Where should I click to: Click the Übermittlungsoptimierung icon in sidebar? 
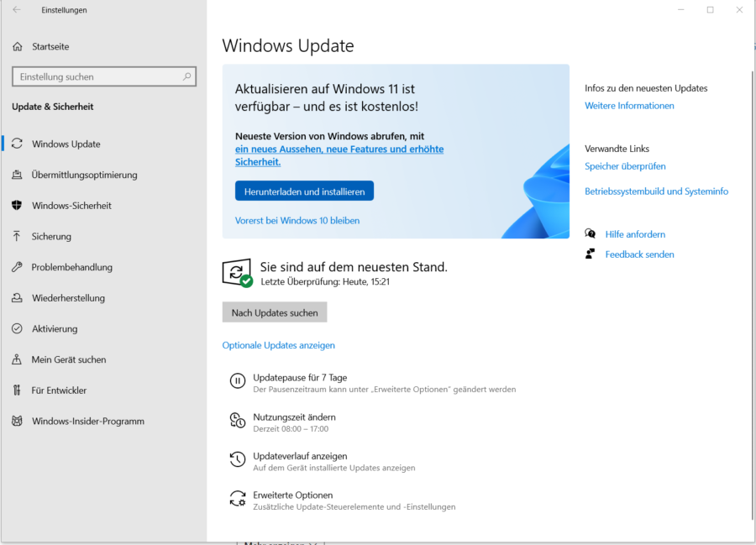pyautogui.click(x=18, y=175)
